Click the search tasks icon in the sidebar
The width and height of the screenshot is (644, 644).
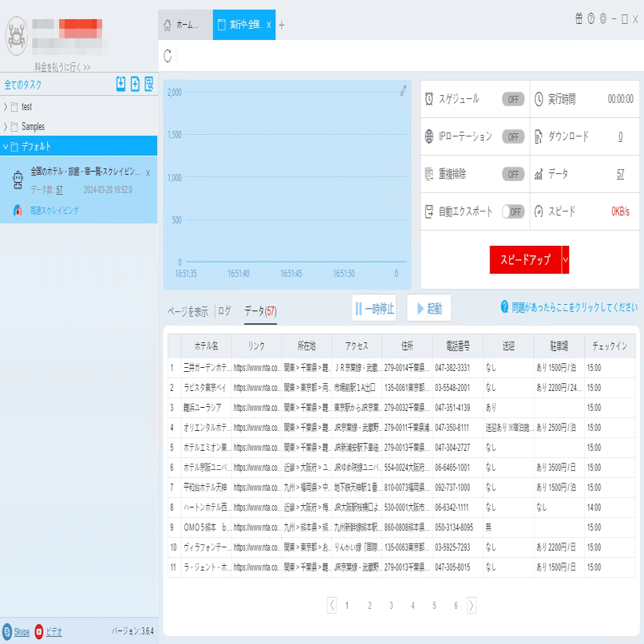click(149, 84)
